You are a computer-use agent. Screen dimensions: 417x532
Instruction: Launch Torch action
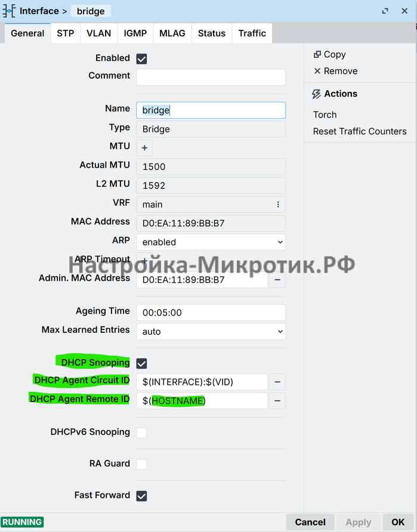pos(325,115)
